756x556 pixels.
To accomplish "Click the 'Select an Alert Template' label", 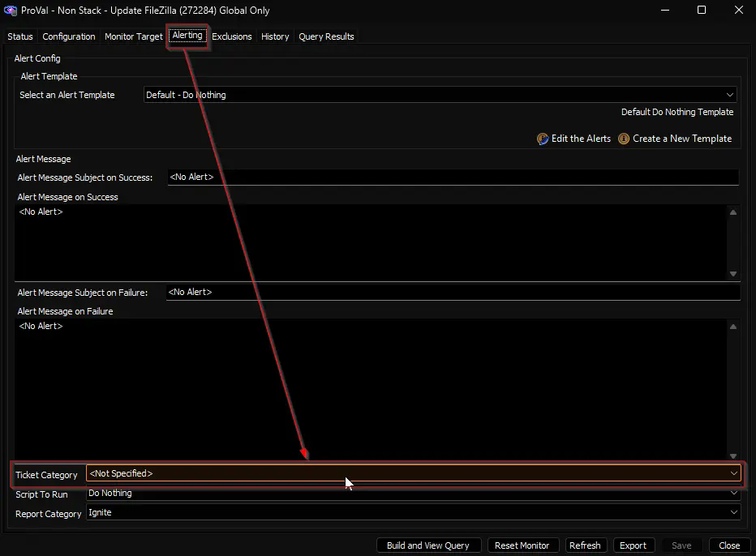I will 67,95.
